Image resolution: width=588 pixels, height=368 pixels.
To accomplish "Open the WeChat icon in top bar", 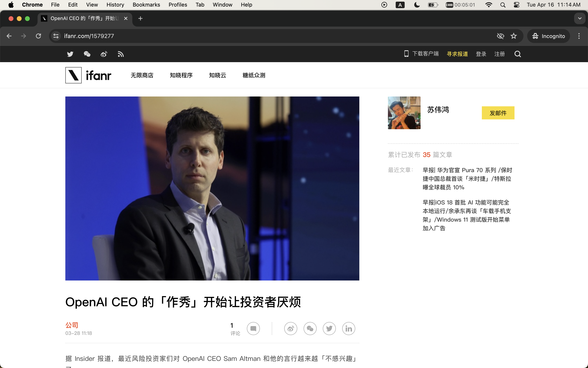I will tap(87, 54).
